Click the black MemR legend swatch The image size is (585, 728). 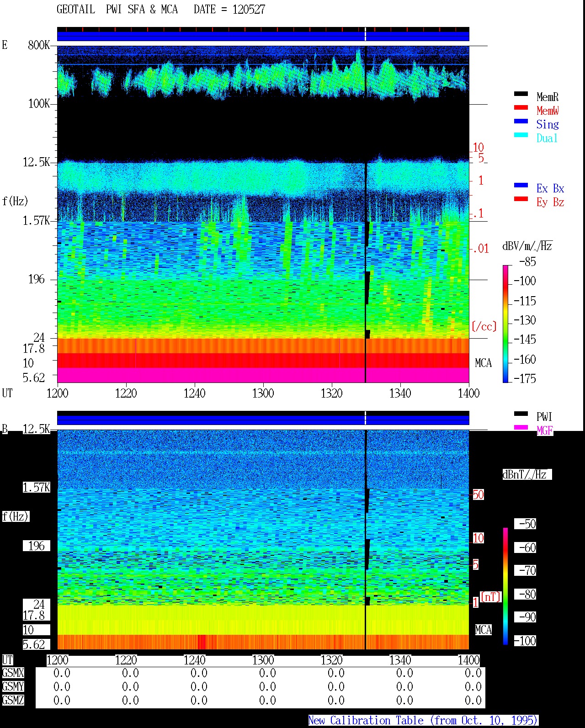pyautogui.click(x=521, y=94)
